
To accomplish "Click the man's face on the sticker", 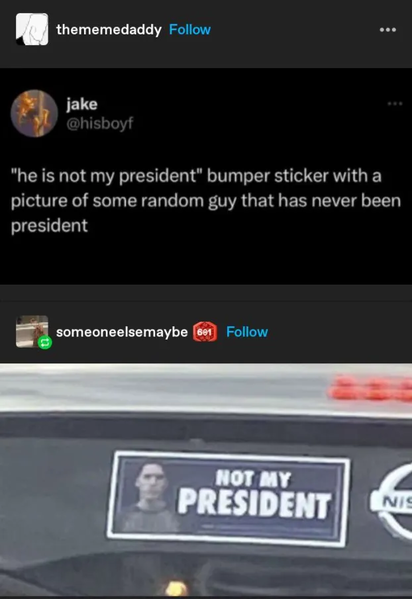I will coord(152,481).
